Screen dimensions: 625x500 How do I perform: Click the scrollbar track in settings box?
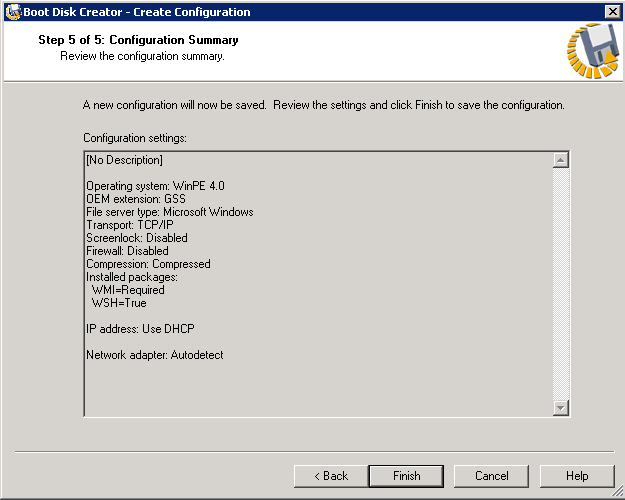click(x=560, y=284)
